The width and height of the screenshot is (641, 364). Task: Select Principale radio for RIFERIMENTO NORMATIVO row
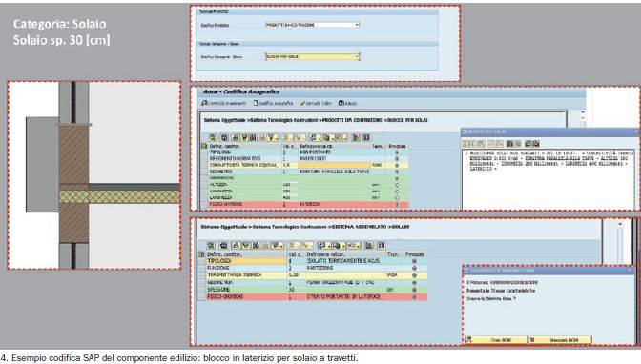pyautogui.click(x=397, y=159)
